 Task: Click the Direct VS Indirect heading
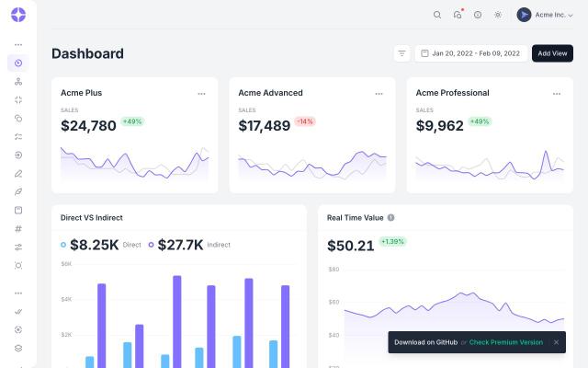[92, 218]
